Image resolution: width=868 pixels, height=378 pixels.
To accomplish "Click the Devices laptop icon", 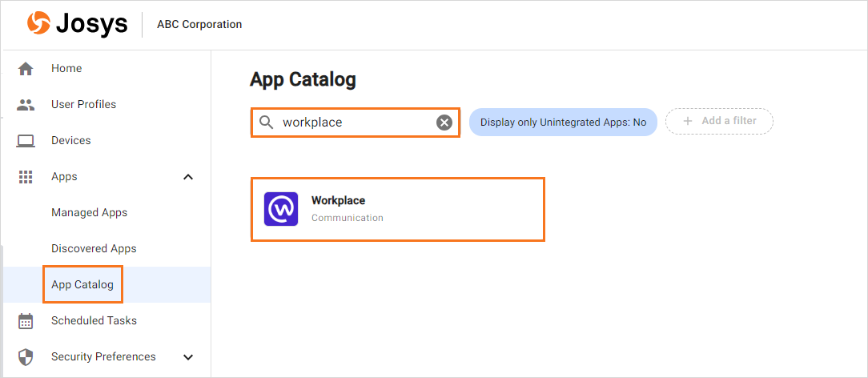I will click(x=26, y=141).
